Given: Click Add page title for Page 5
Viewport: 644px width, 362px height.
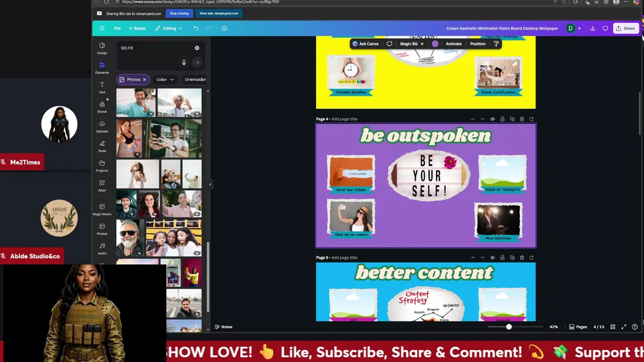Looking at the screenshot, I should coord(344,257).
